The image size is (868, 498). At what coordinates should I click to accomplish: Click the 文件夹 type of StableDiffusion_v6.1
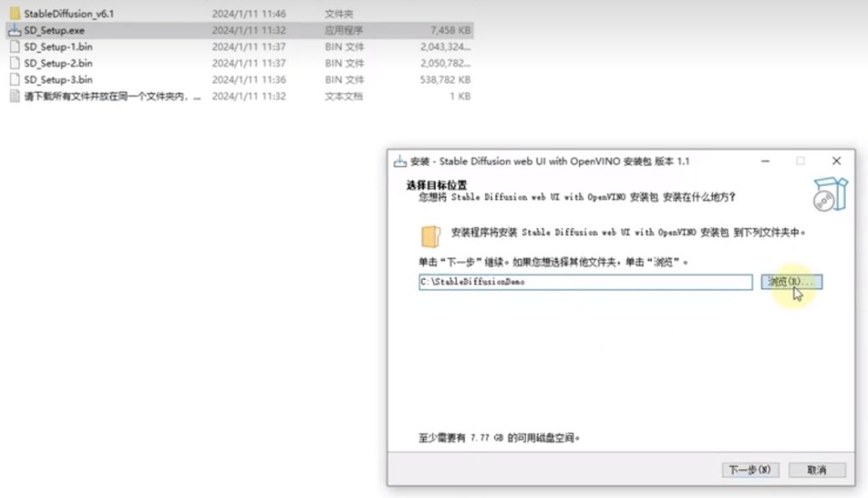point(339,14)
